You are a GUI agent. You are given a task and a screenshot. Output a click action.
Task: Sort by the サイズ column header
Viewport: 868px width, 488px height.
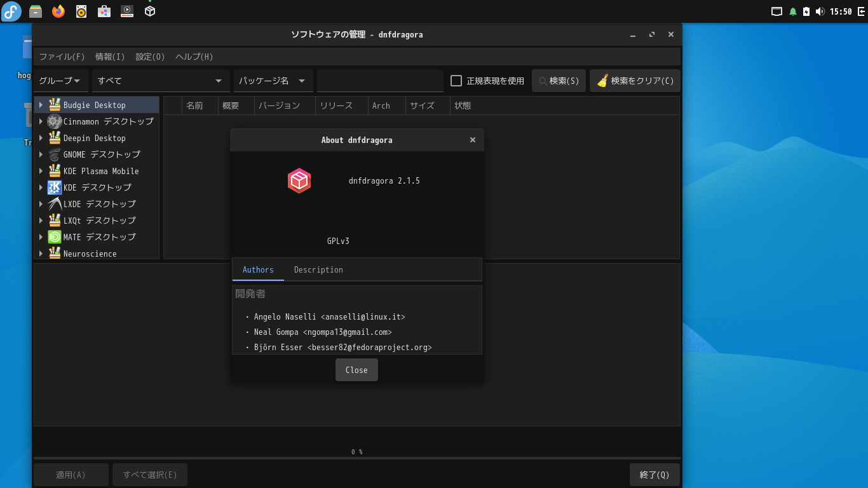(x=428, y=105)
